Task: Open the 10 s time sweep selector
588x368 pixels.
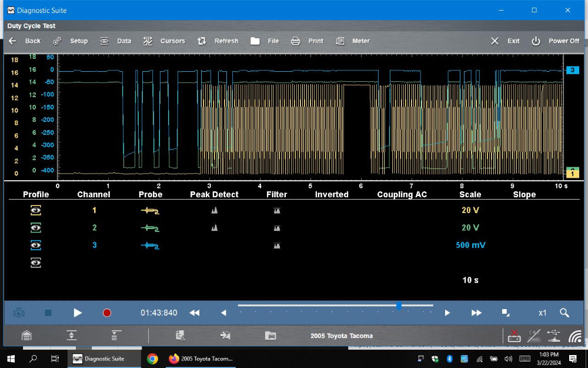Action: 470,280
